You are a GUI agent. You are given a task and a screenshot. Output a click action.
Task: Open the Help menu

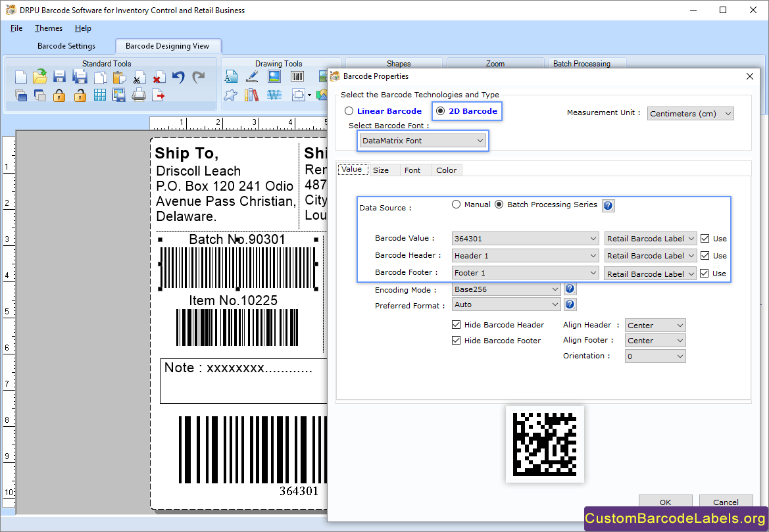[x=83, y=28]
